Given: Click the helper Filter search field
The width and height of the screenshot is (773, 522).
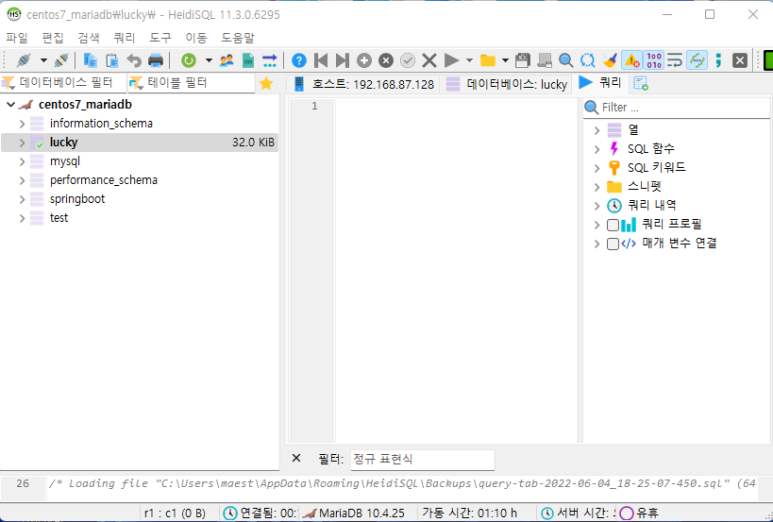Looking at the screenshot, I should click(x=676, y=107).
